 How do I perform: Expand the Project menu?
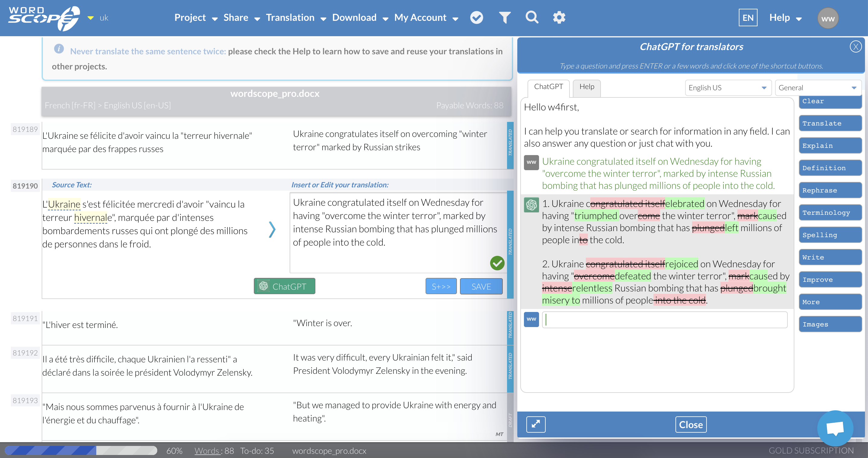[x=196, y=17]
